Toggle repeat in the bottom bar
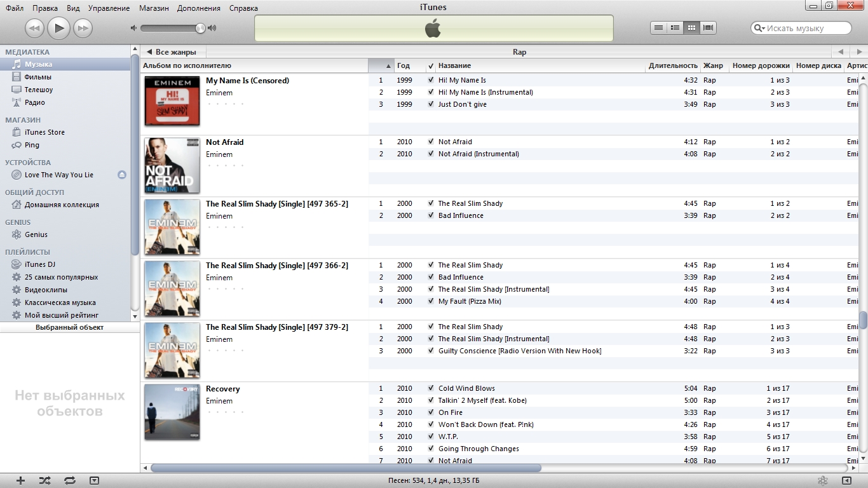 70,481
